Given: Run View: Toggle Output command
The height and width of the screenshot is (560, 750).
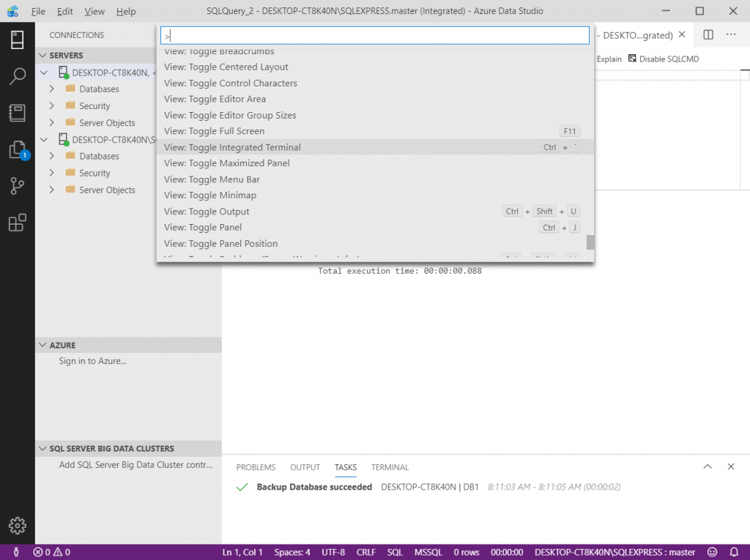Looking at the screenshot, I should click(x=375, y=212).
